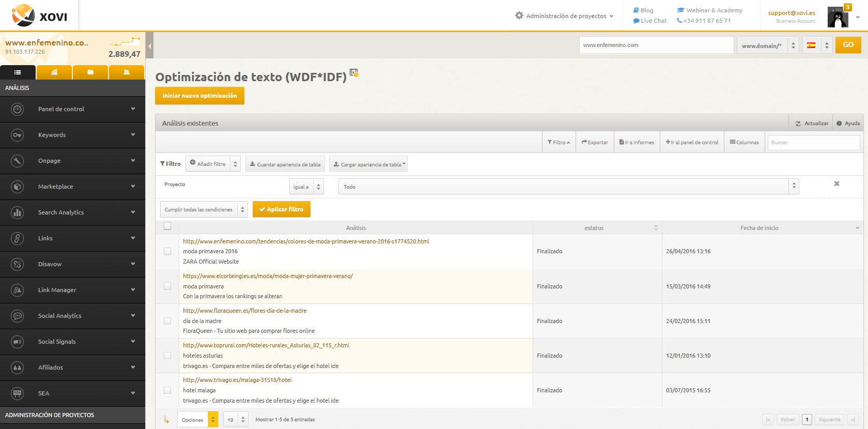
Task: Click the user avatar thumbnail
Action: (838, 17)
